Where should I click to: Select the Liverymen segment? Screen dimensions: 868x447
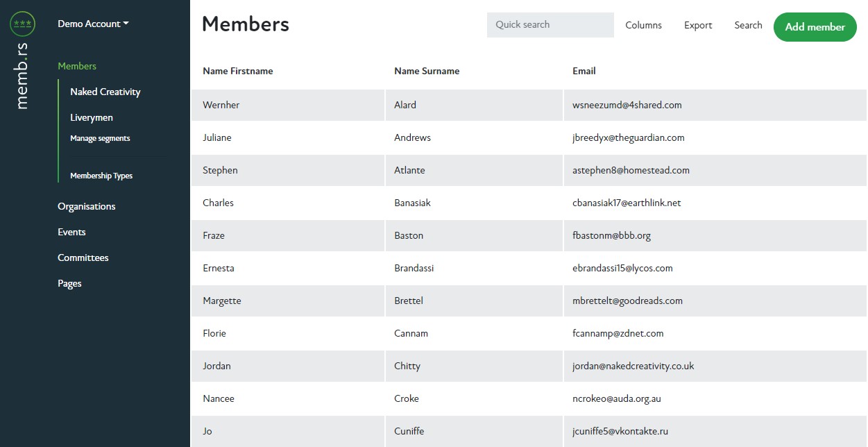[x=91, y=117]
